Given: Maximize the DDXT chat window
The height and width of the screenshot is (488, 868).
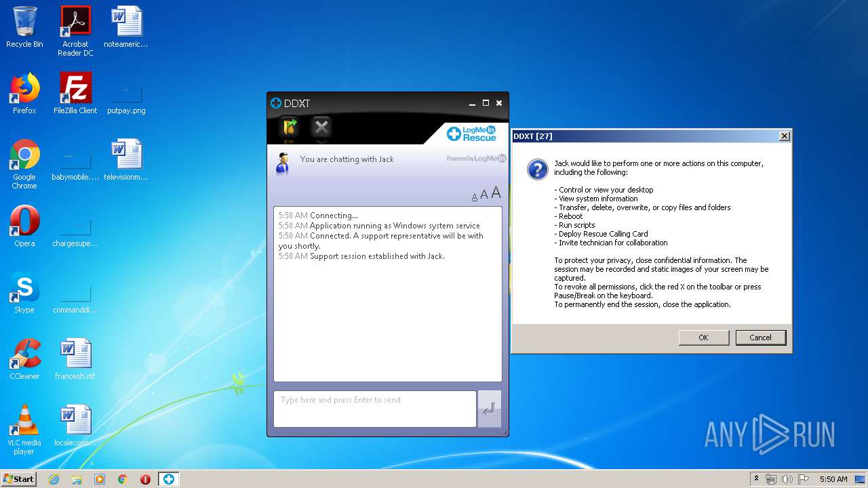Looking at the screenshot, I should click(x=486, y=103).
